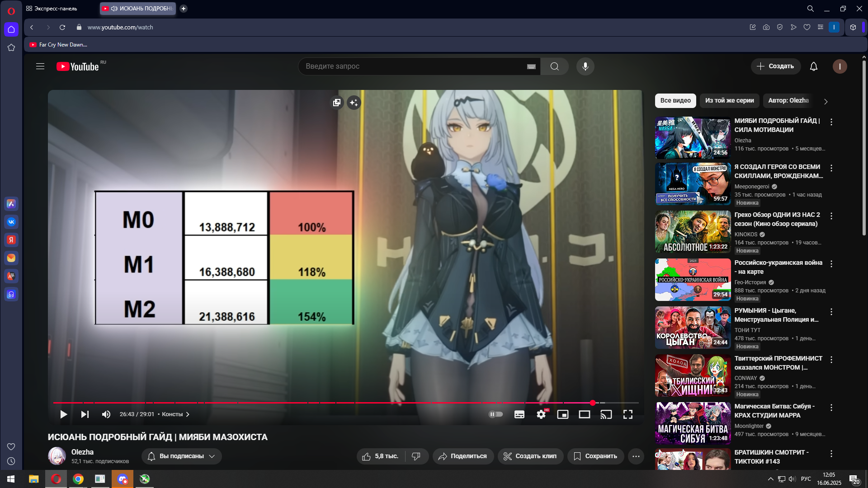Take Opera snapshot camera icon

[766, 28]
